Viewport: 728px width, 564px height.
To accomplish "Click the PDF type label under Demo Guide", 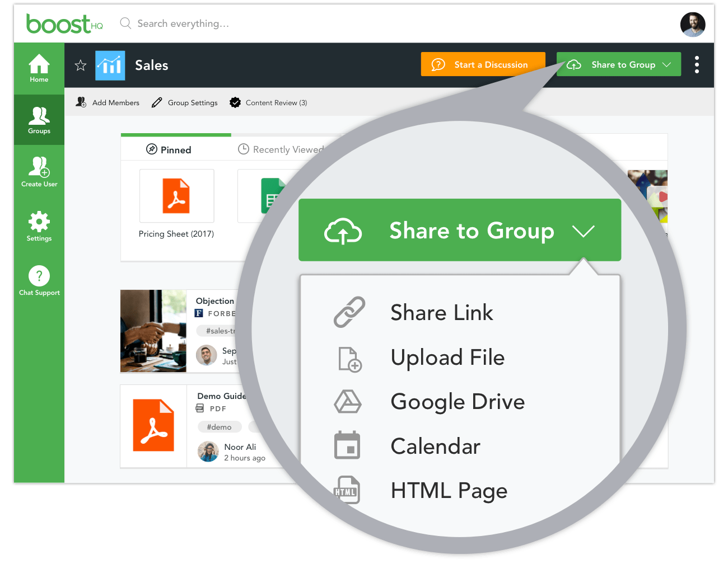I will click(x=217, y=409).
